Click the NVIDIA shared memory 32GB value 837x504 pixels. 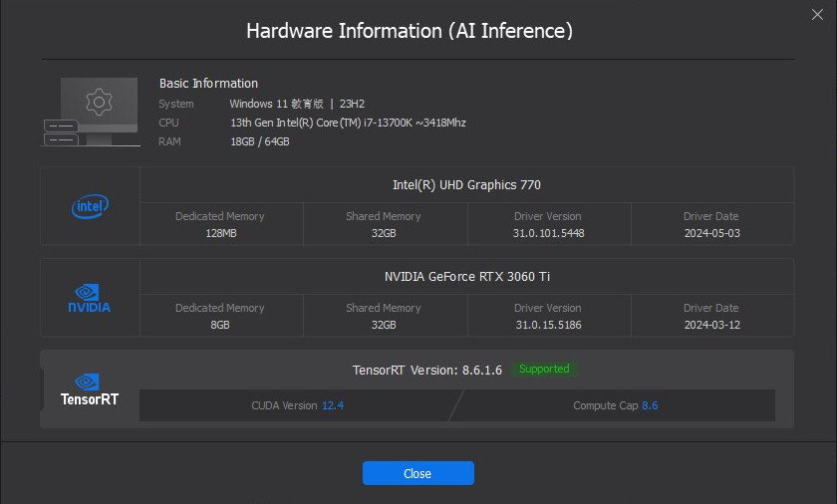384,325
